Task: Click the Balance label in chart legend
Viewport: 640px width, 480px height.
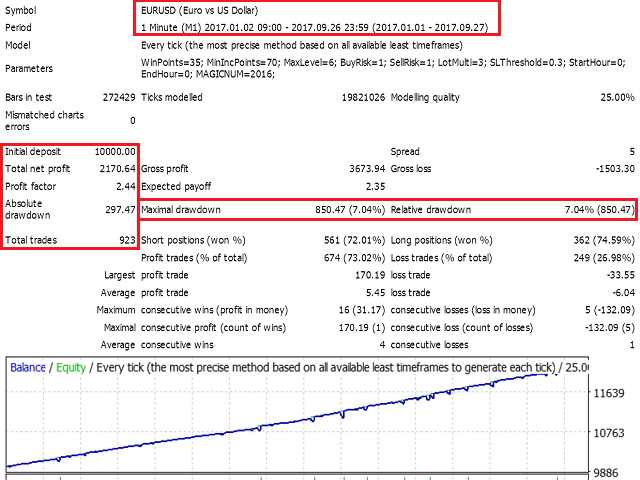Action: (28, 367)
